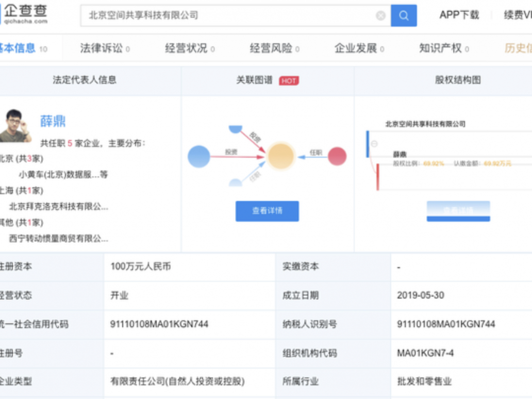
Task: Click the 成立日期 label
Action: click(x=301, y=295)
